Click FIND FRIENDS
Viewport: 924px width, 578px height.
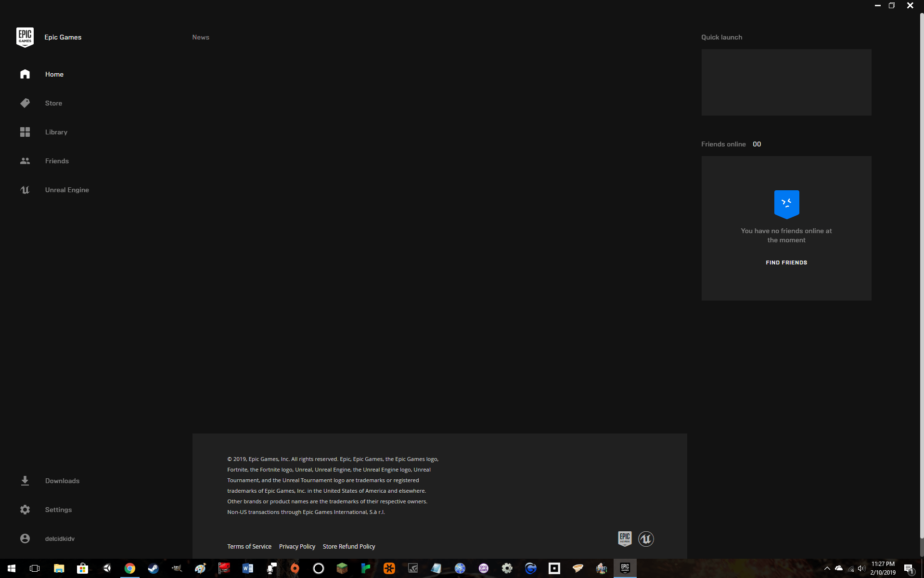[786, 263]
